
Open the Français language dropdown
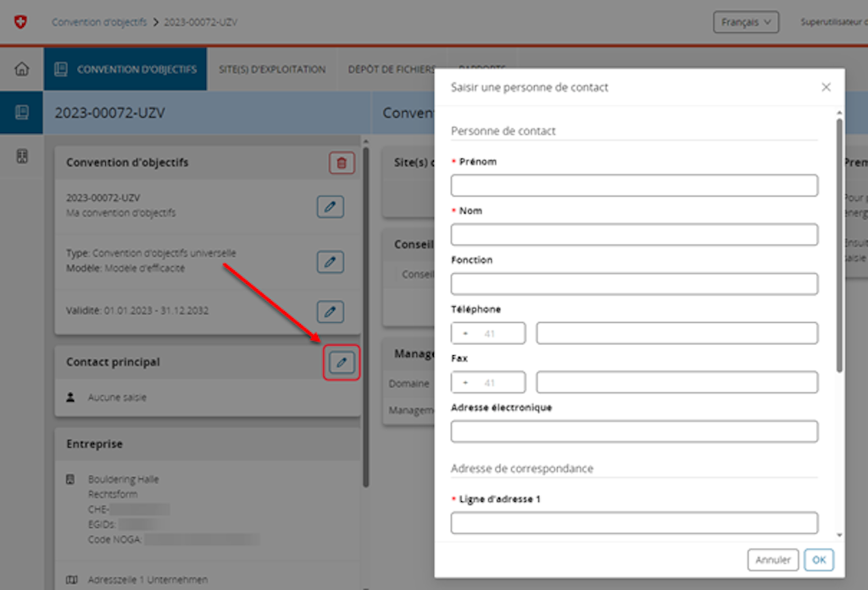tap(746, 22)
